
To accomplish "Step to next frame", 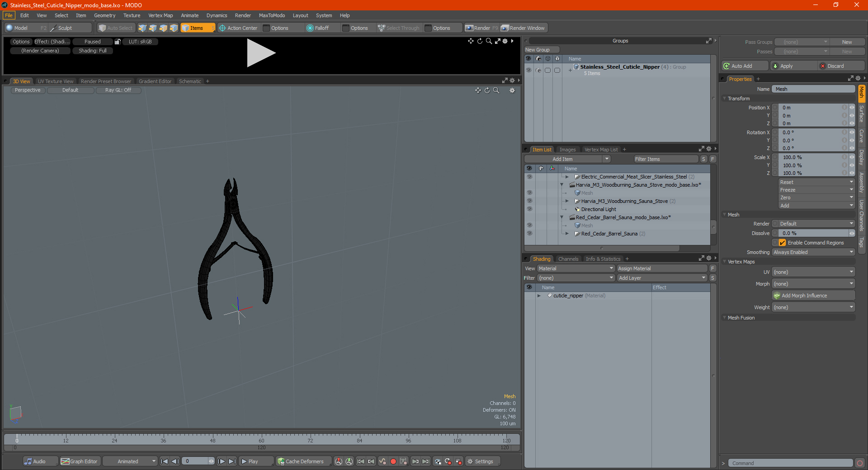I will (221, 461).
